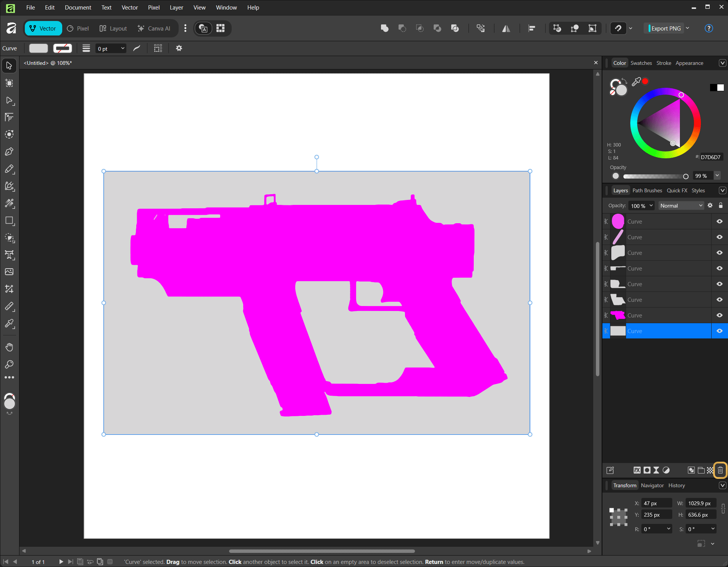The image size is (728, 567).
Task: Delete the selected layer with trash icon
Action: tap(720, 470)
